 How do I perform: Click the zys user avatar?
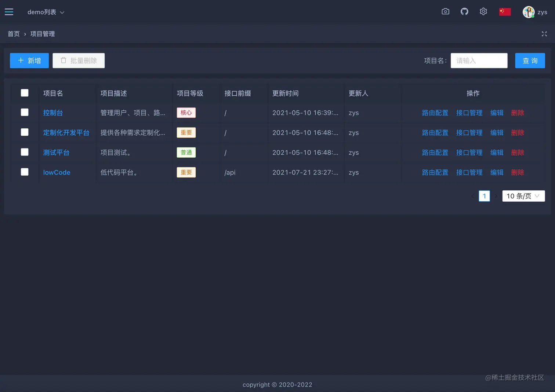point(529,12)
